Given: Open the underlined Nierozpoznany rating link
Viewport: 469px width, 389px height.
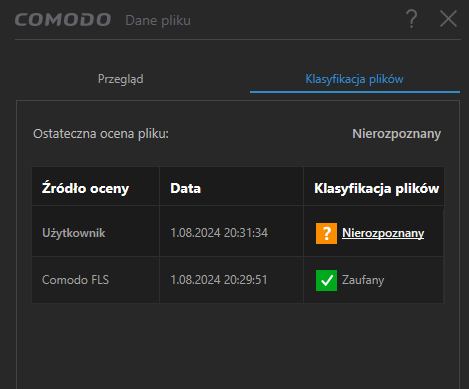Looking at the screenshot, I should 383,233.
